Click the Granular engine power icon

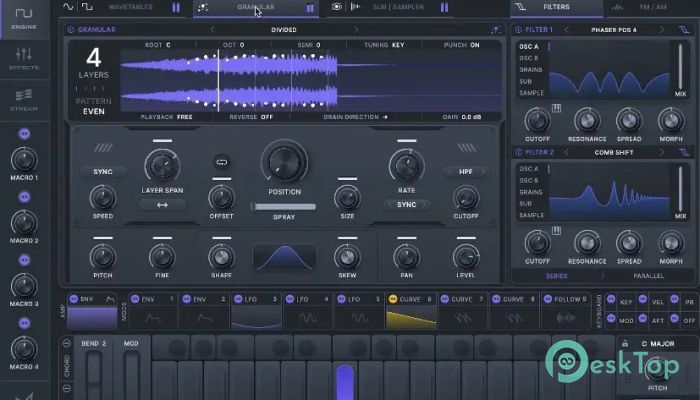(x=70, y=30)
